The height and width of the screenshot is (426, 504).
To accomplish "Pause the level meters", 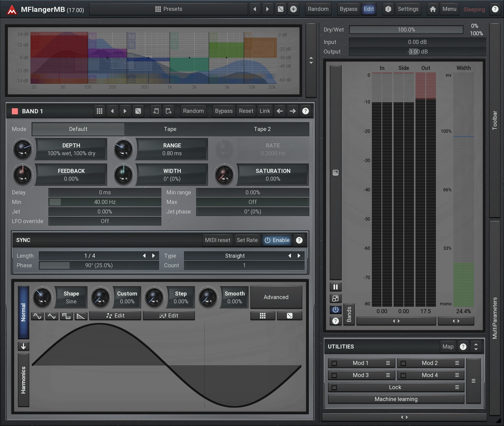I will tap(335, 287).
